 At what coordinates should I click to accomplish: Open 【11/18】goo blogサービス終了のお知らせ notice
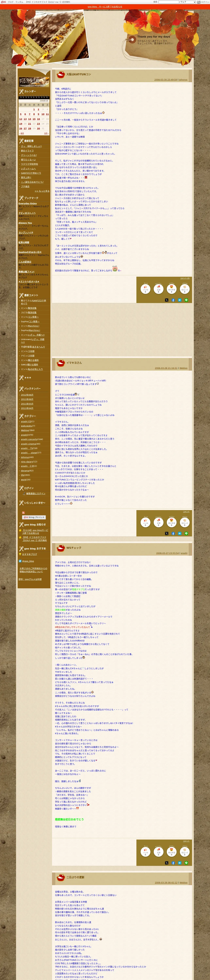click(35, 532)
